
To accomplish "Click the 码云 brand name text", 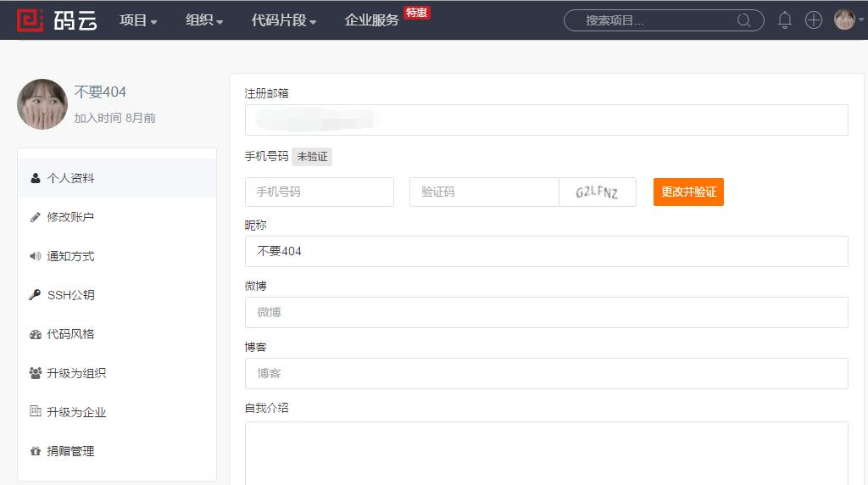I will click(x=75, y=20).
